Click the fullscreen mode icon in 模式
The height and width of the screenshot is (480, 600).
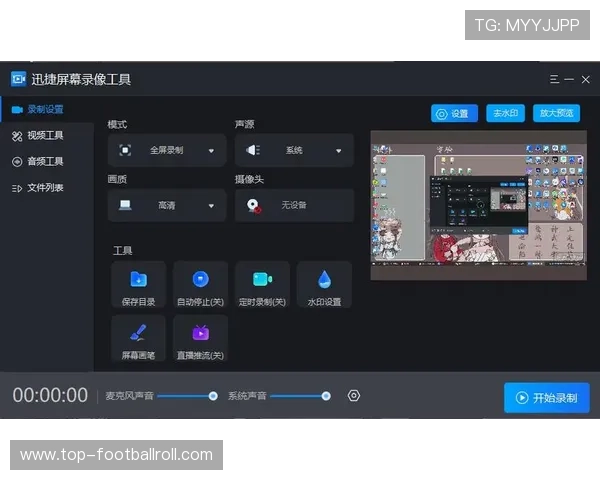point(125,150)
